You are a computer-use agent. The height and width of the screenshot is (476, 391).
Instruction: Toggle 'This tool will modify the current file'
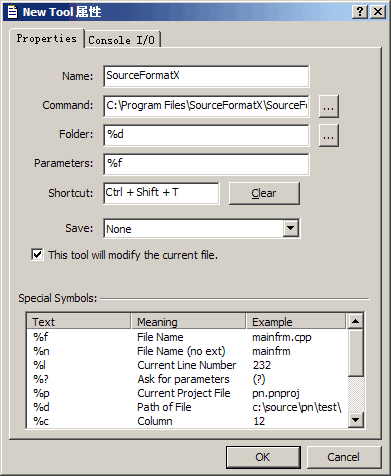tap(37, 255)
